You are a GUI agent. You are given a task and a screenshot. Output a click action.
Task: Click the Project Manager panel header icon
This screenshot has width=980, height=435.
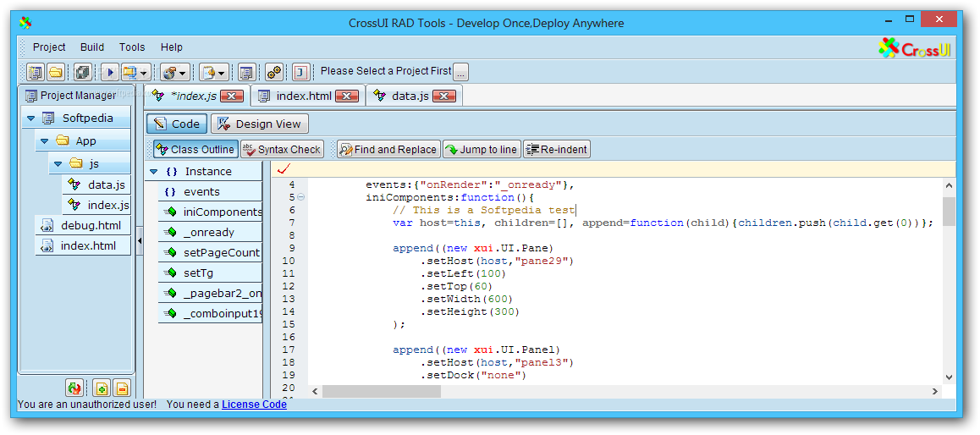(30, 96)
